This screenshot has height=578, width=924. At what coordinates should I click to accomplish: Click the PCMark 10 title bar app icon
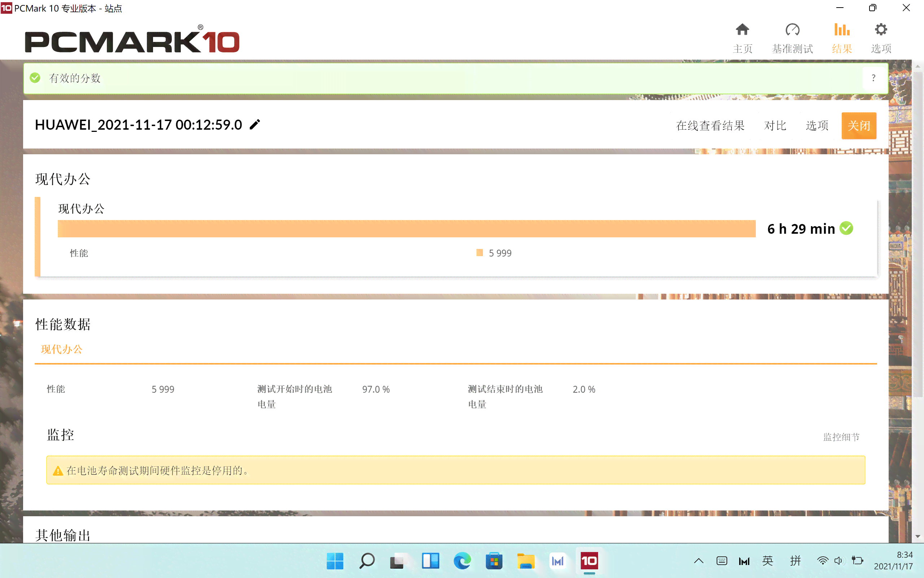pyautogui.click(x=6, y=8)
